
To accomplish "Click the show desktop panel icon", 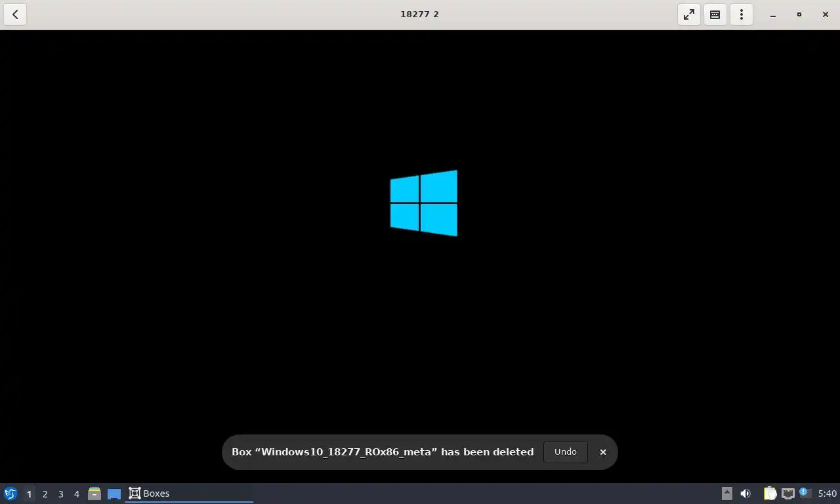I will pyautogui.click(x=114, y=493).
